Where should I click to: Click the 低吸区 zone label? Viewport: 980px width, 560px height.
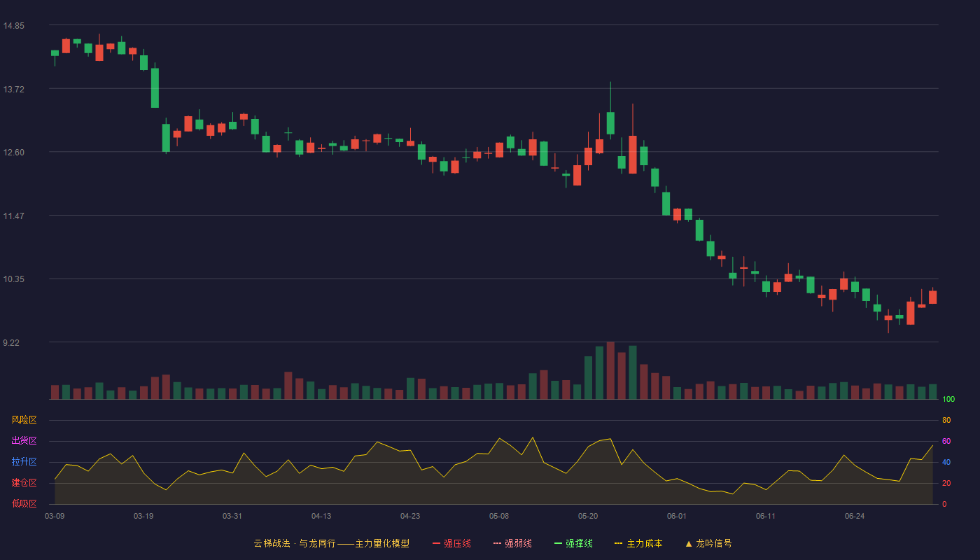coord(24,503)
